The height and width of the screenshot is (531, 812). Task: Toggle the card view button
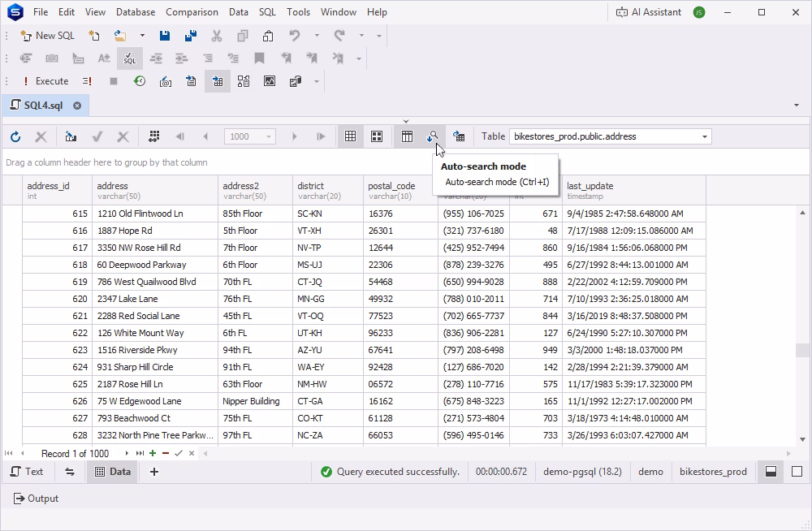tap(377, 136)
